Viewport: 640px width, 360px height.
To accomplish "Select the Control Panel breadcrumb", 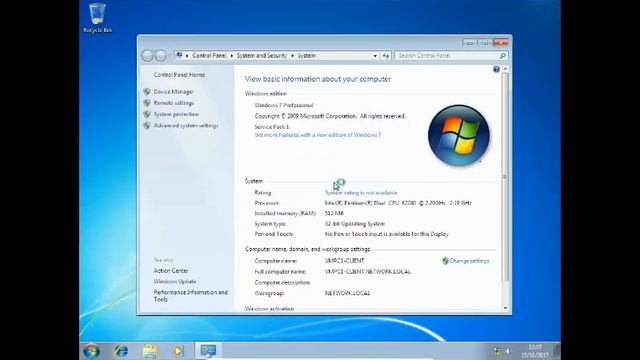I will 209,56.
